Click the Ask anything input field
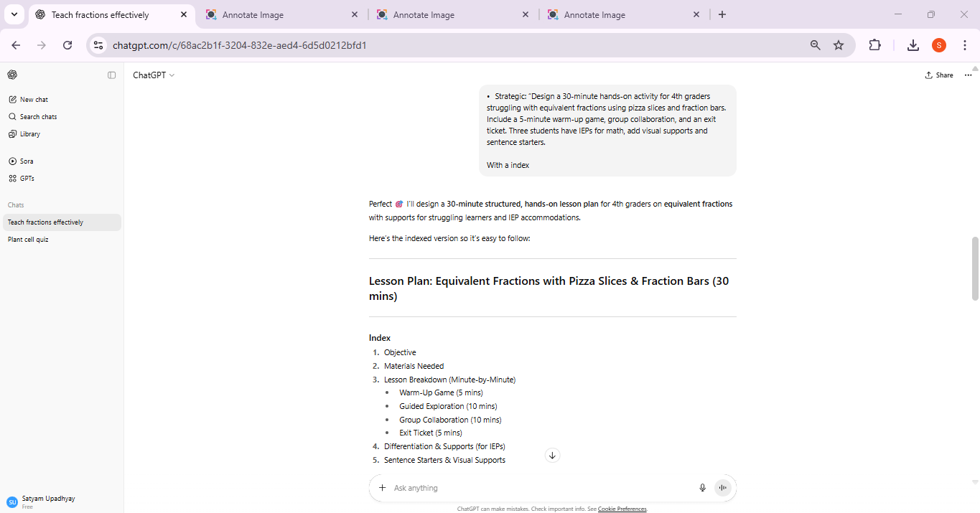Screen dimensions: 980x513 538,488
